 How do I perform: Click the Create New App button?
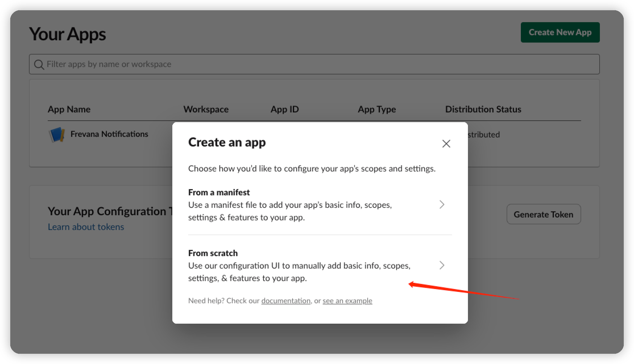pos(560,32)
